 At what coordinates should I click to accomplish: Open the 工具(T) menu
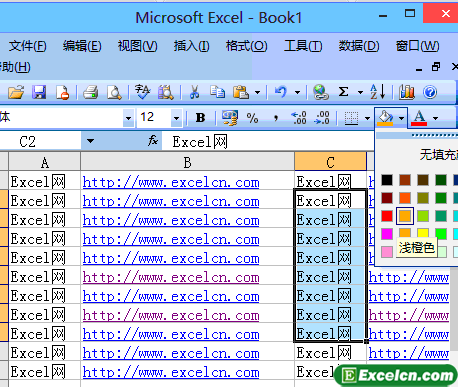tap(303, 46)
